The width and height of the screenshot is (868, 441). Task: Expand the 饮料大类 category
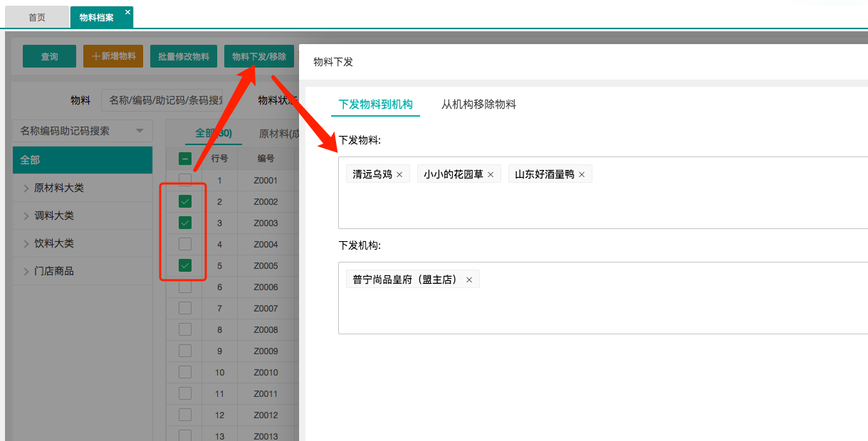tap(26, 244)
